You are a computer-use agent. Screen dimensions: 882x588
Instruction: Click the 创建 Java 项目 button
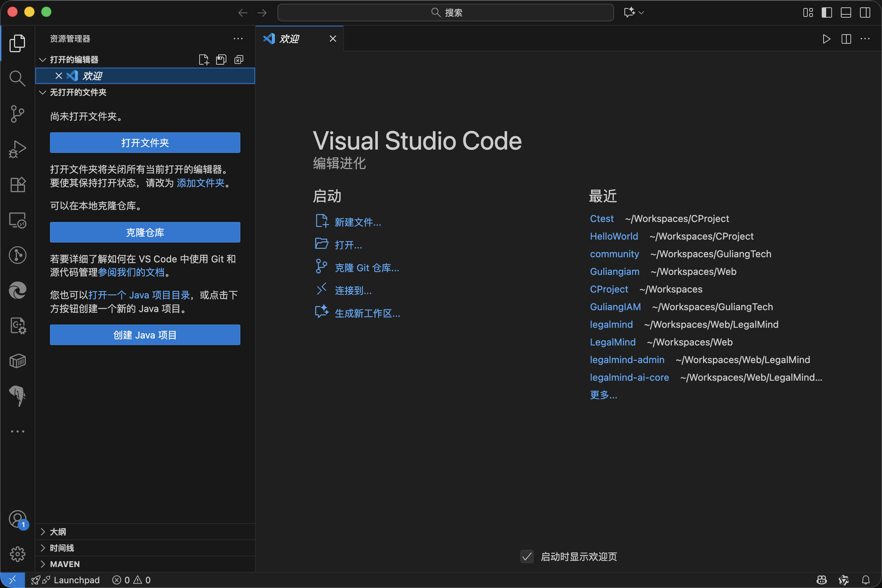(x=145, y=334)
